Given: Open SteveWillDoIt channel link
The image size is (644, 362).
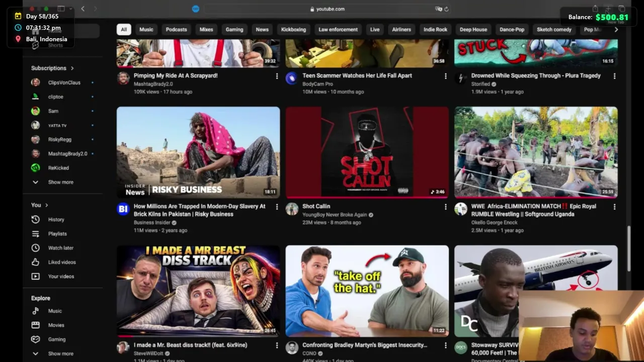Looking at the screenshot, I should (148, 353).
